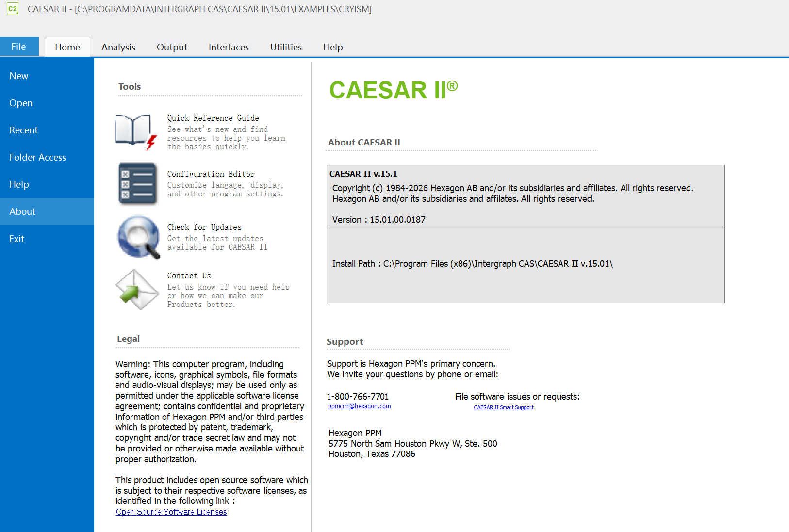Screen dimensions: 789x532
Task: Click the Quick Reference Guide title text
Action: [x=213, y=118]
